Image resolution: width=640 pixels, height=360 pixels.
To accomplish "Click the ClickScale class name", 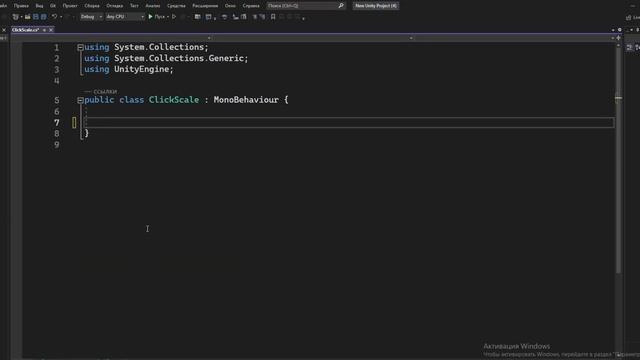I will coord(174,100).
